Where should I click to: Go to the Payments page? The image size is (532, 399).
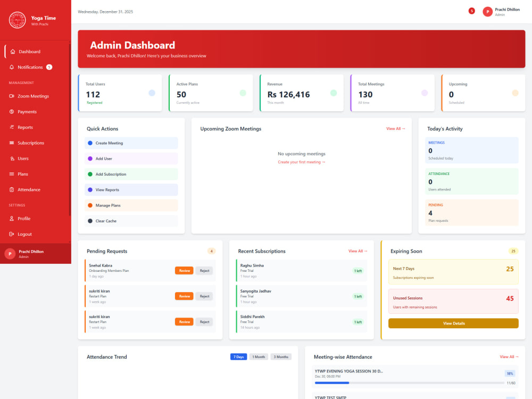(27, 112)
